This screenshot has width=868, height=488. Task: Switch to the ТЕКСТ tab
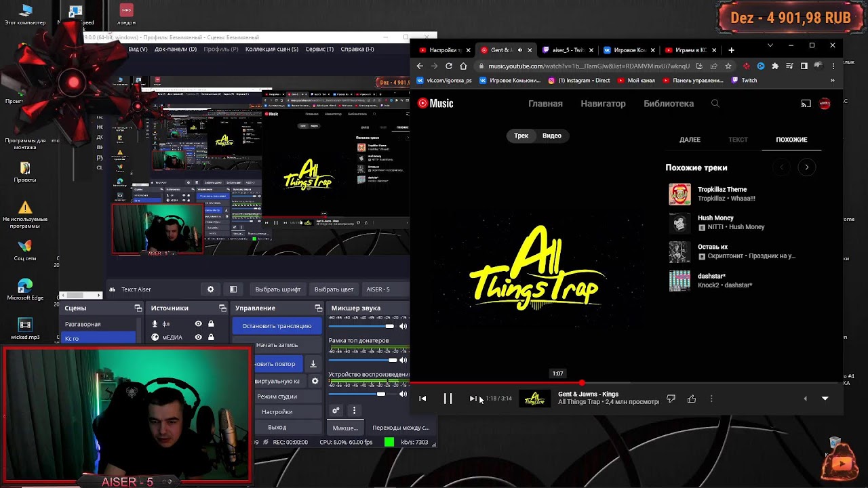pyautogui.click(x=738, y=140)
